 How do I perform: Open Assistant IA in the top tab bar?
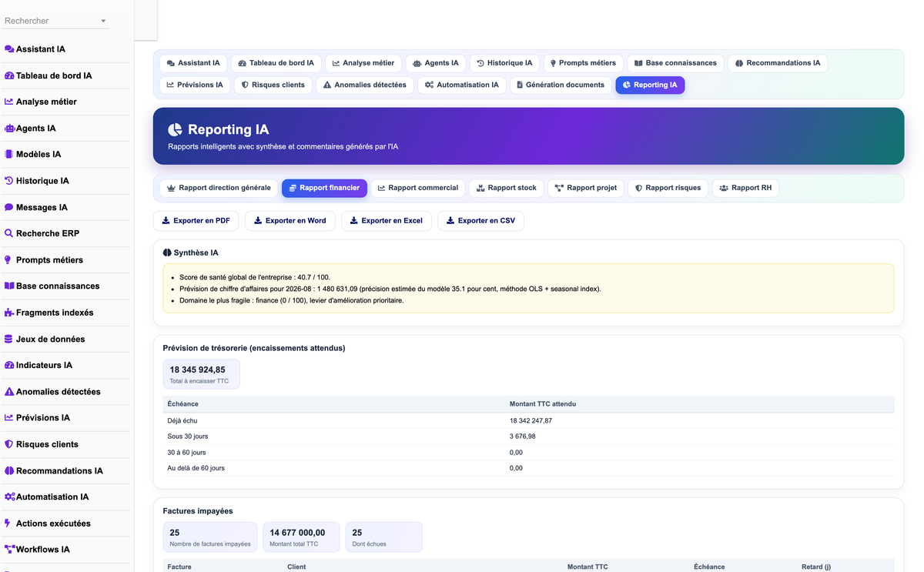tap(193, 63)
